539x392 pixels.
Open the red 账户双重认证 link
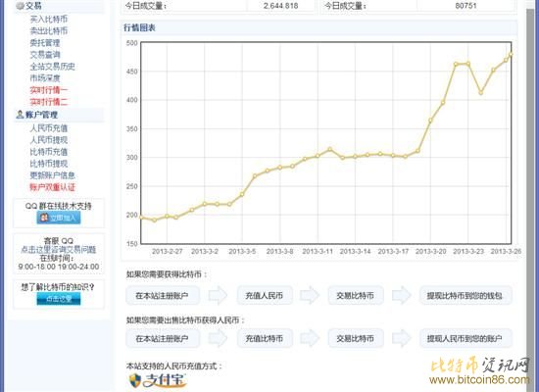click(52, 187)
